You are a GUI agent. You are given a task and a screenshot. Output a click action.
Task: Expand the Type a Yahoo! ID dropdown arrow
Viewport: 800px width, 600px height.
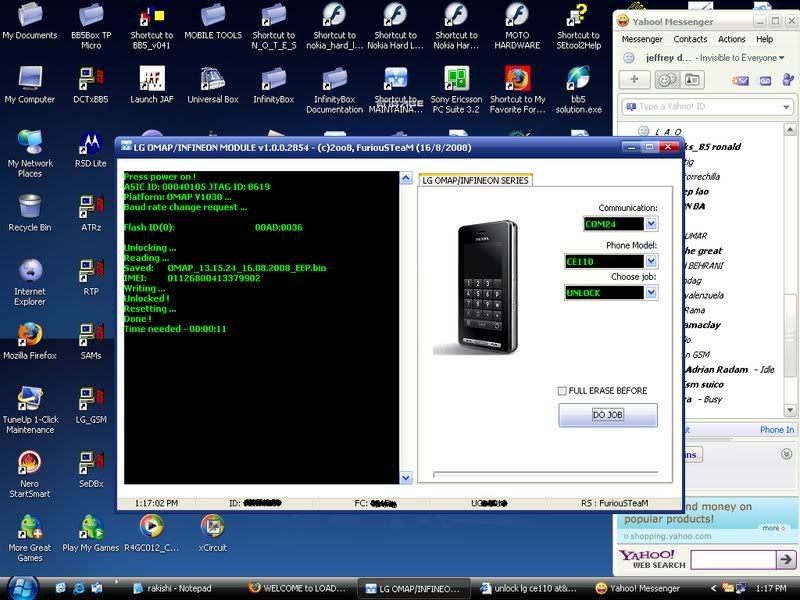(x=786, y=107)
